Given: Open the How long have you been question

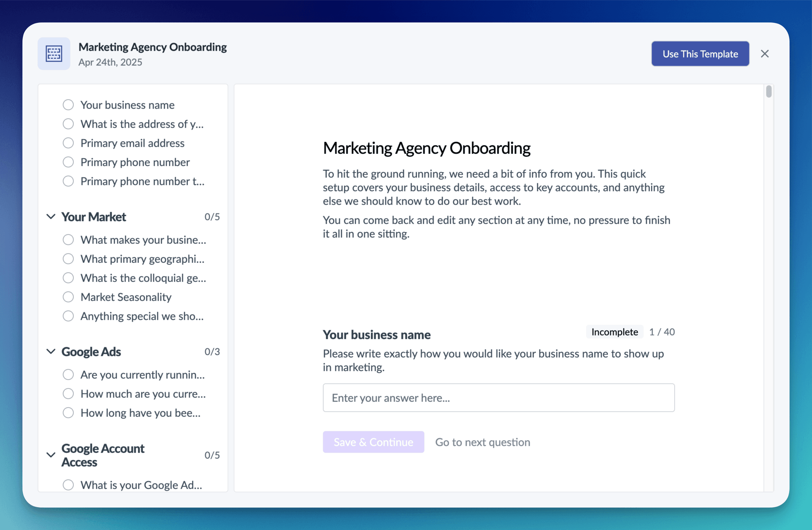Looking at the screenshot, I should (x=140, y=412).
